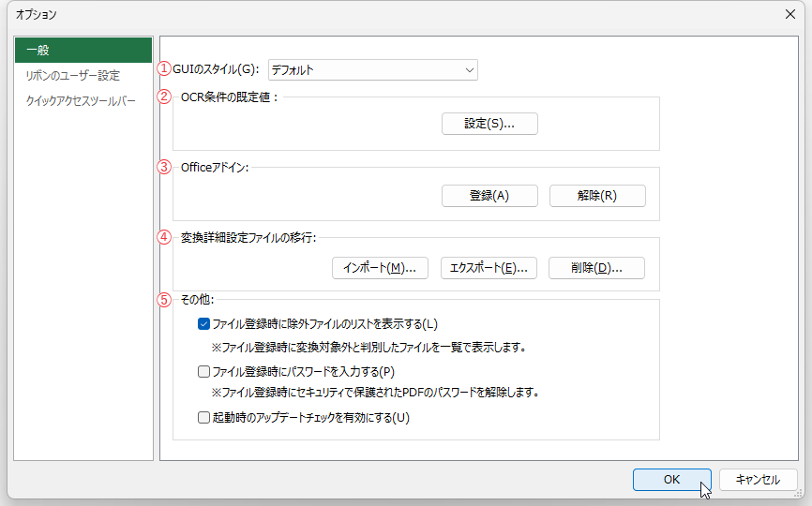Click インポート(M)... button
The height and width of the screenshot is (506, 812).
[x=380, y=268]
